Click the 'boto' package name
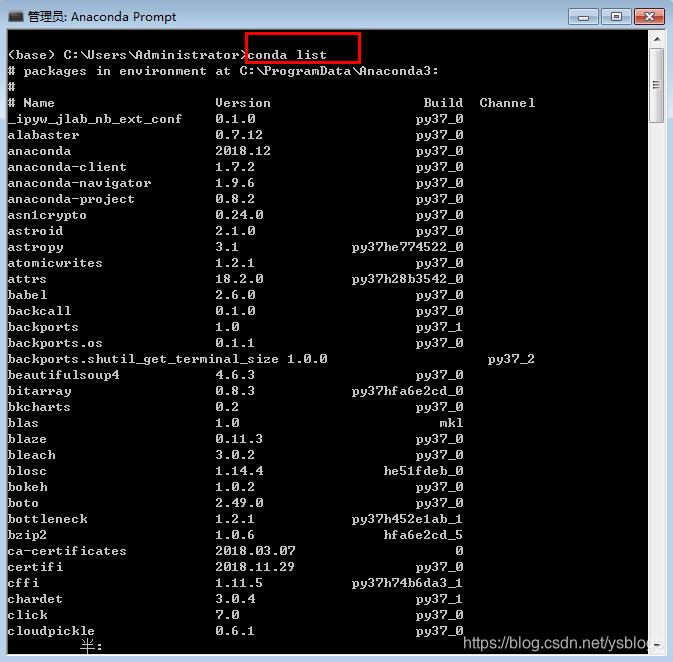The image size is (673, 662). (x=23, y=503)
